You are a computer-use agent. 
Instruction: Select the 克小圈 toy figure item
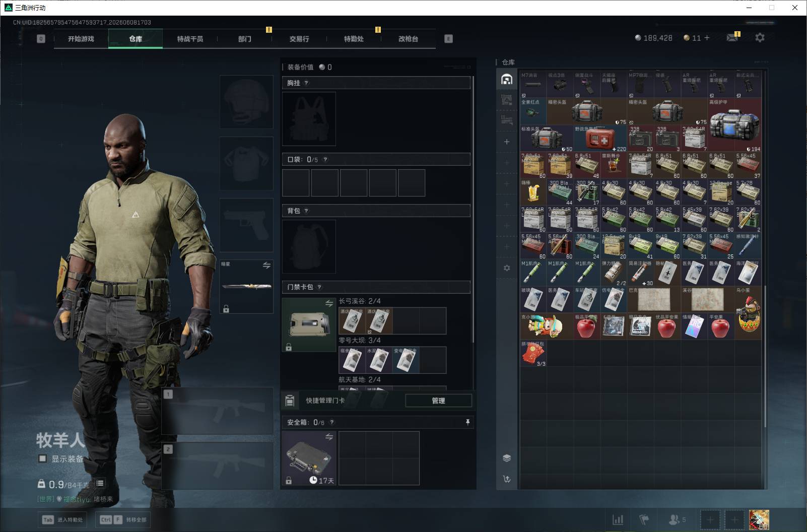click(547, 326)
